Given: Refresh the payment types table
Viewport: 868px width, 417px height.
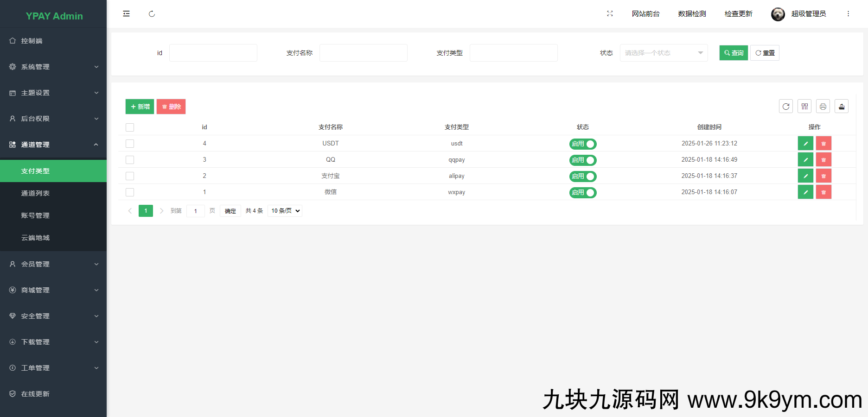Looking at the screenshot, I should coord(785,106).
